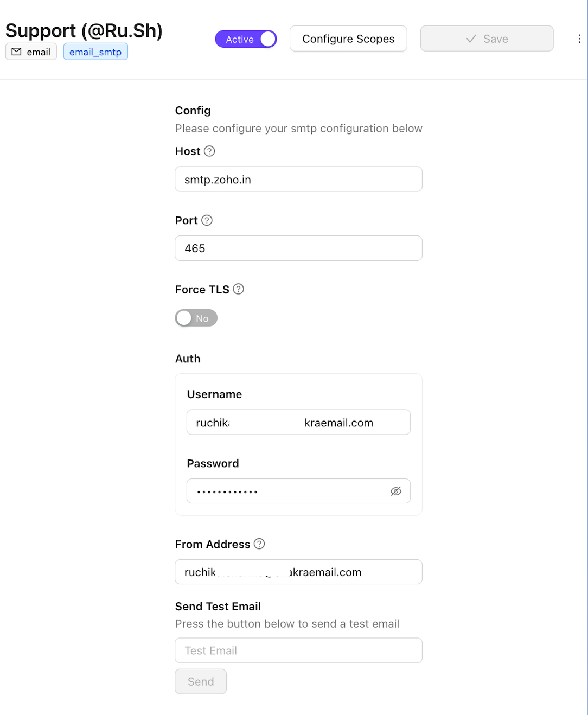The height and width of the screenshot is (715, 588).
Task: Click the email_smtp tag
Action: coord(95,52)
